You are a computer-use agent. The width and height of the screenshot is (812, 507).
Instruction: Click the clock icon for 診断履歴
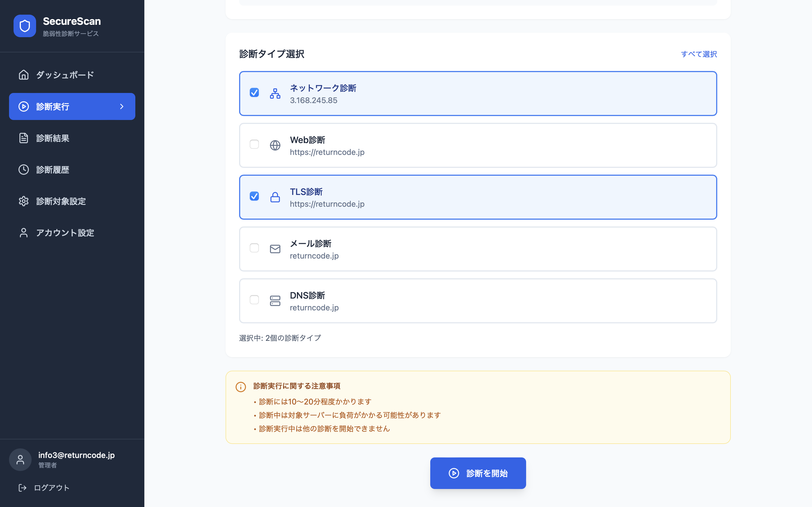(x=23, y=169)
